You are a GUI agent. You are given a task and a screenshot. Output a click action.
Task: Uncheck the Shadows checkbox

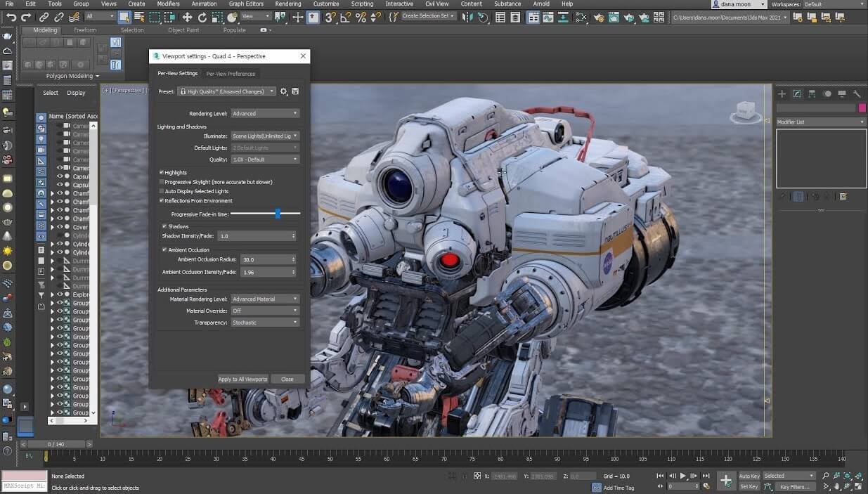[x=164, y=226]
